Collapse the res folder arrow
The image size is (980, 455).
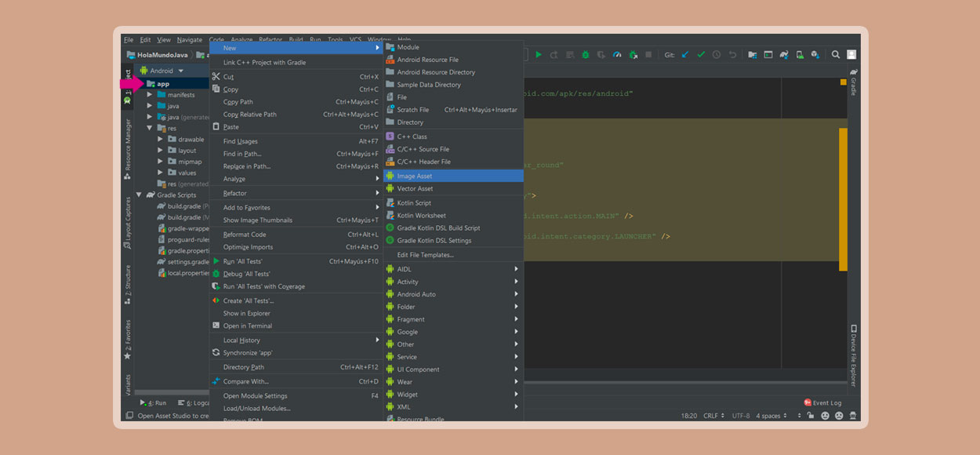(x=150, y=128)
